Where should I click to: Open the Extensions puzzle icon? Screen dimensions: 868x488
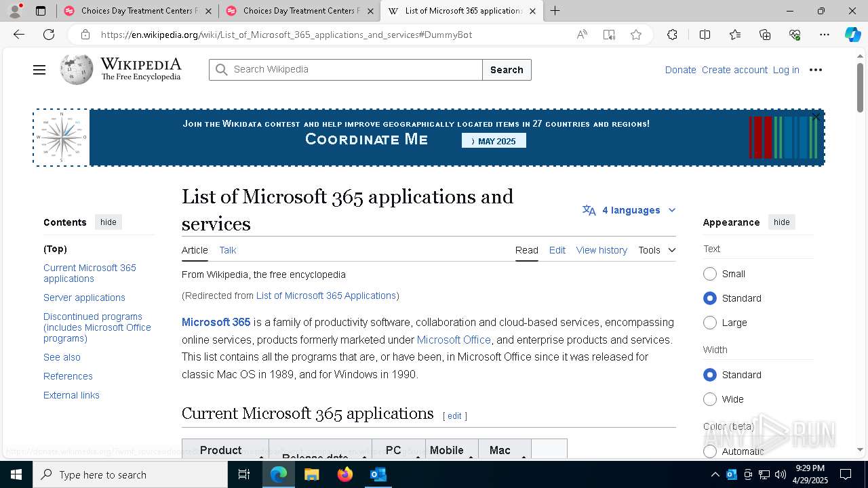[672, 35]
